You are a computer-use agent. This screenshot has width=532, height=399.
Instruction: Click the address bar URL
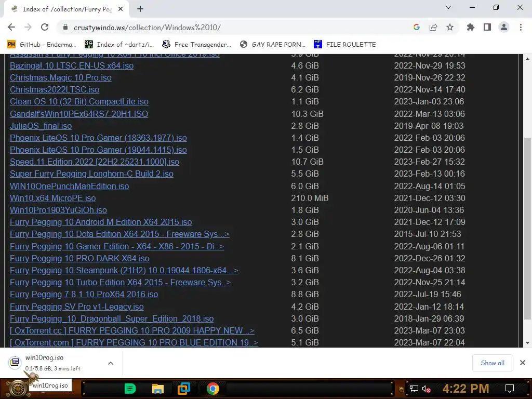click(x=147, y=28)
